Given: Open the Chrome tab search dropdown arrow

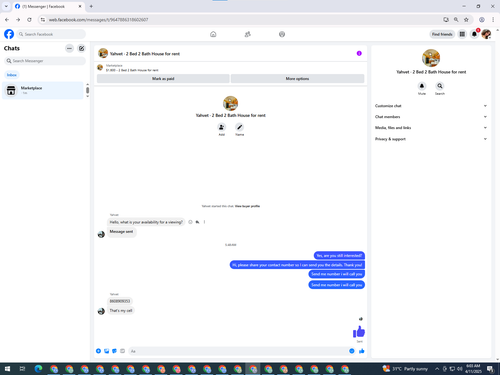Looking at the screenshot, I should pyautogui.click(x=6, y=6).
